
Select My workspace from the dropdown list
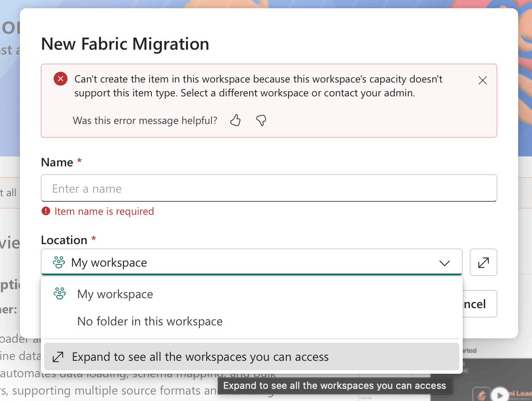(x=115, y=294)
